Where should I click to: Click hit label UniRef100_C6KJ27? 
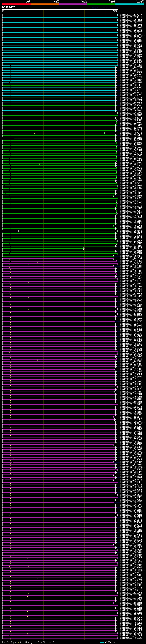[131, 198]
